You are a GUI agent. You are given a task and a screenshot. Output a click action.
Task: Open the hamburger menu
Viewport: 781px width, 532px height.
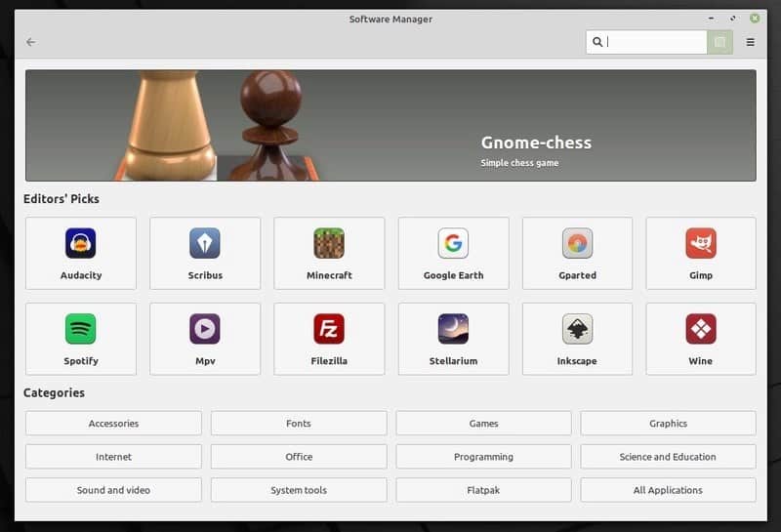click(750, 42)
